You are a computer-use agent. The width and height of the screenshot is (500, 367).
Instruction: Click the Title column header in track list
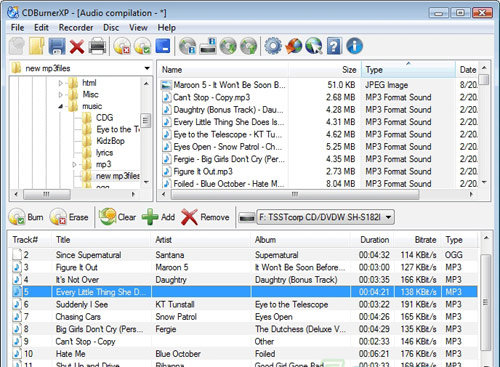[x=101, y=240]
